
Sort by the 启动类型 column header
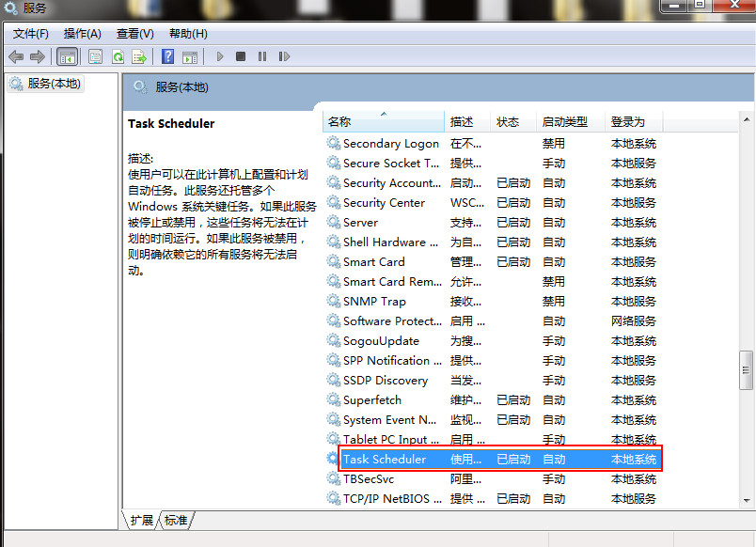(571, 121)
